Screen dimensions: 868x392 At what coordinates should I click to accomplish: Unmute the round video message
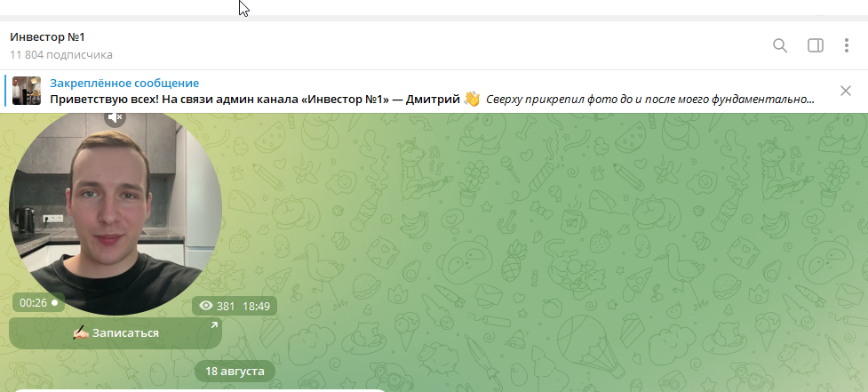[115, 117]
